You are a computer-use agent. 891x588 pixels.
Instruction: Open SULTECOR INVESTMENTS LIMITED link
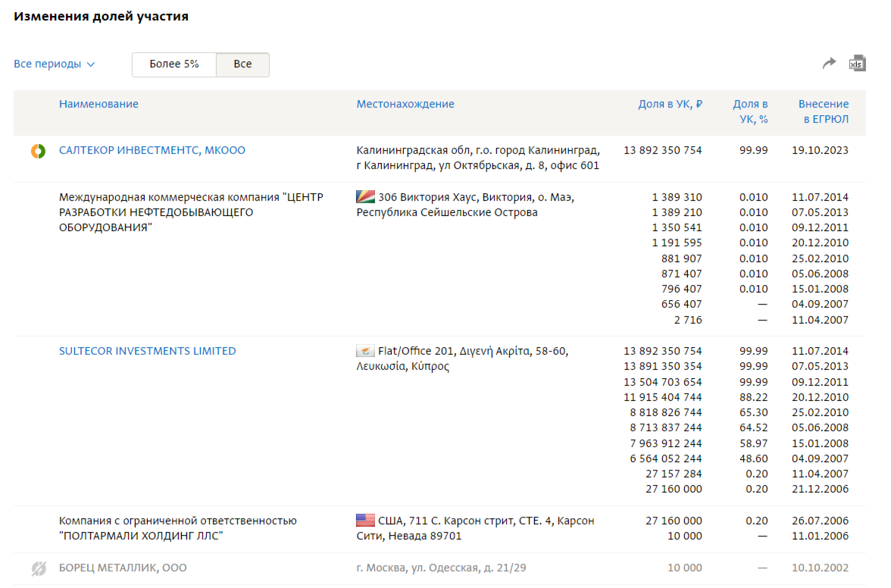point(148,352)
